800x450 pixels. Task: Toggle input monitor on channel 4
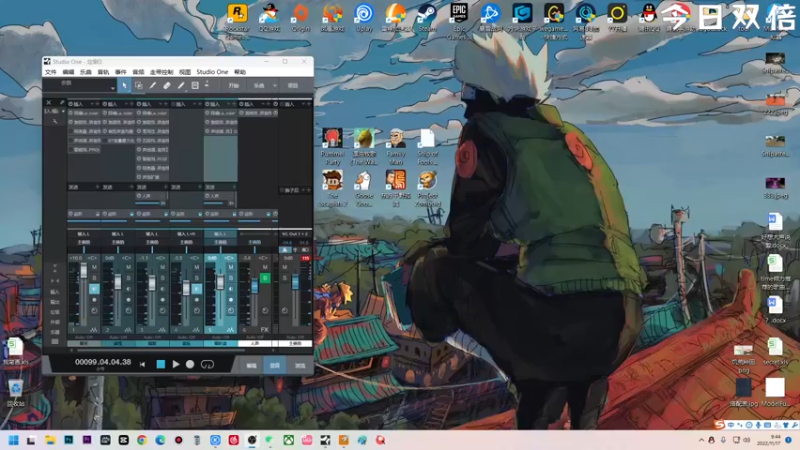click(197, 289)
